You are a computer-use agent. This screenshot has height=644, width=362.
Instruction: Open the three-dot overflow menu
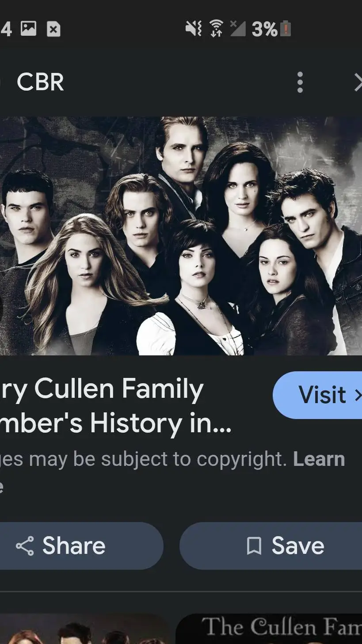click(x=300, y=82)
